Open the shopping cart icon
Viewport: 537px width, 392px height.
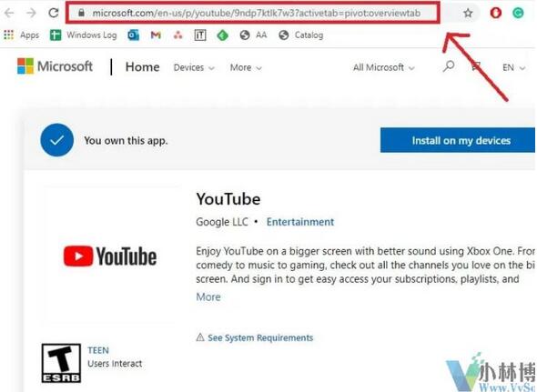(476, 66)
